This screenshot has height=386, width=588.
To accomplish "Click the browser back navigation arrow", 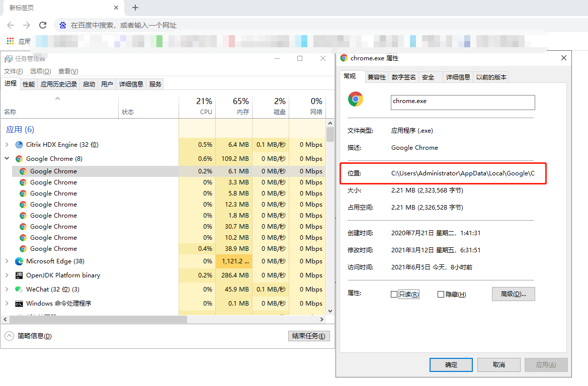I will click(11, 25).
